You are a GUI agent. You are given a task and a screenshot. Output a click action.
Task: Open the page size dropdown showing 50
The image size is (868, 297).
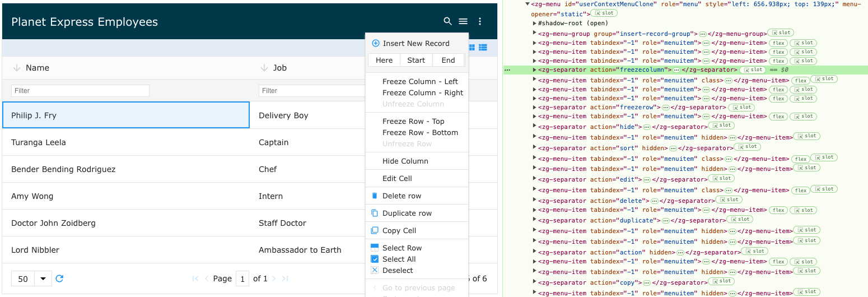click(43, 279)
